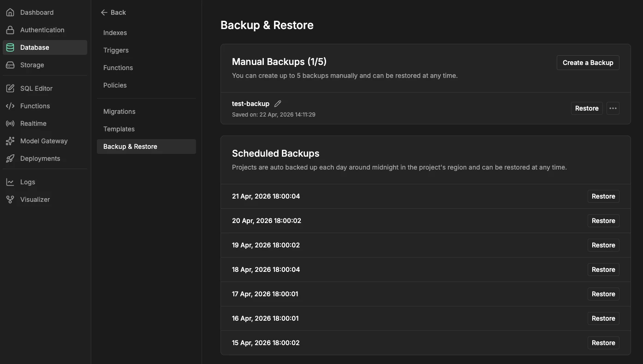Open Storage from the sidebar icon
This screenshot has height=364, width=643.
[x=10, y=65]
